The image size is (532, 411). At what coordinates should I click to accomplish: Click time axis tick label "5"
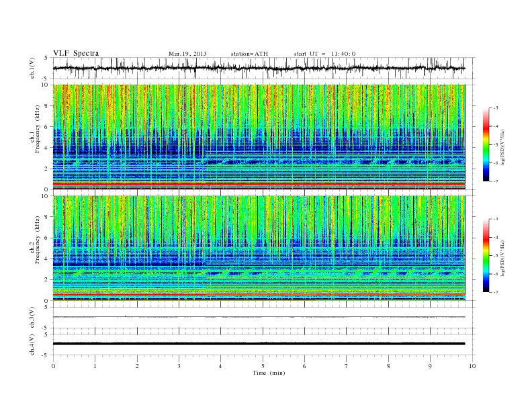(x=263, y=366)
